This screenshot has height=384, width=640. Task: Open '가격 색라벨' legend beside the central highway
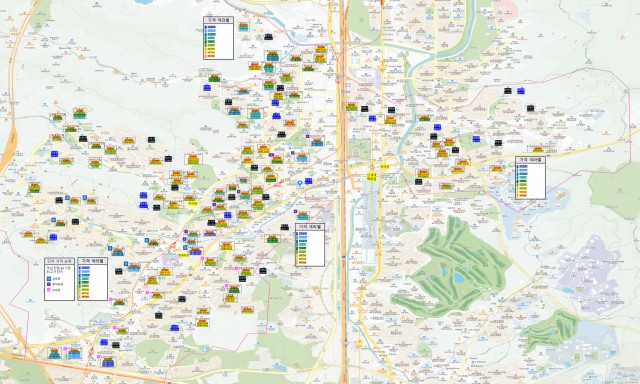(310, 227)
